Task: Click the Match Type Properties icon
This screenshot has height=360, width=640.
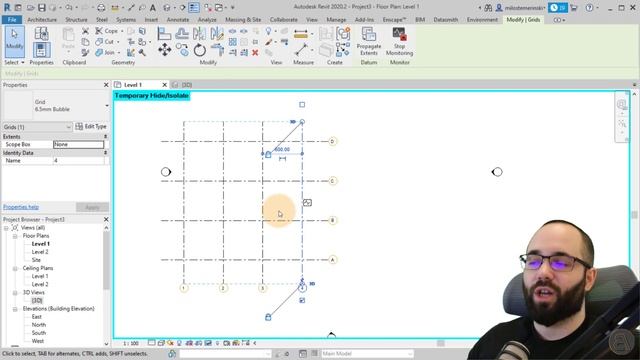Action: tap(85, 52)
